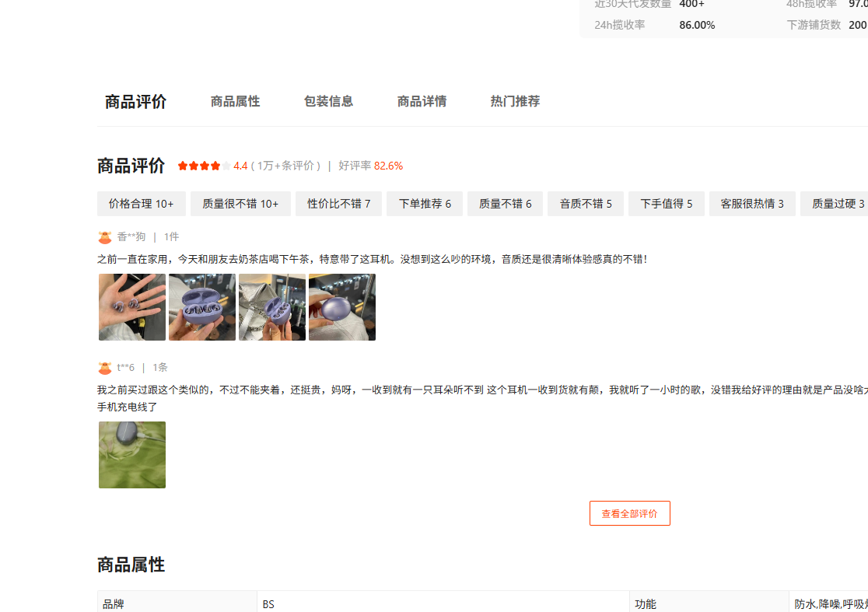Viewport: 868px width, 612px height.
Task: Click avatar icon of user 香**狗
Action: 105,237
